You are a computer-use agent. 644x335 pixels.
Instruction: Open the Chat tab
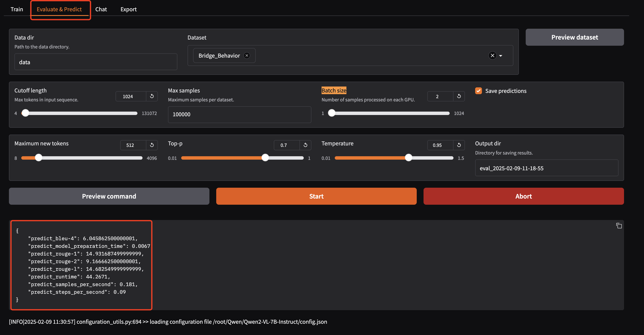point(101,9)
